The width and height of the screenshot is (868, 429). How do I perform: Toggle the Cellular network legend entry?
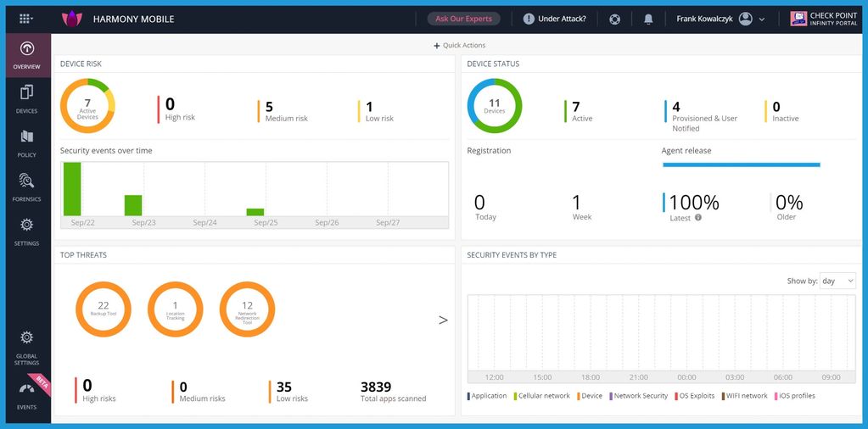click(x=542, y=396)
